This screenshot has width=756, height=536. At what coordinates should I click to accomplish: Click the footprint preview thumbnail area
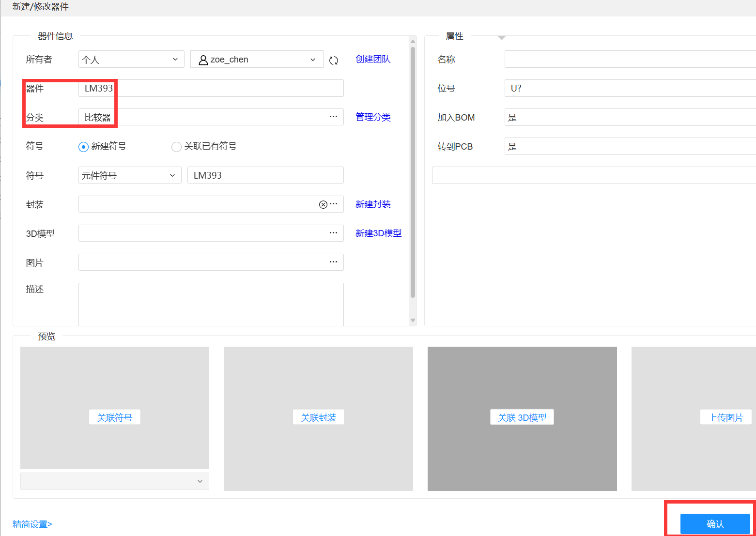coord(318,419)
